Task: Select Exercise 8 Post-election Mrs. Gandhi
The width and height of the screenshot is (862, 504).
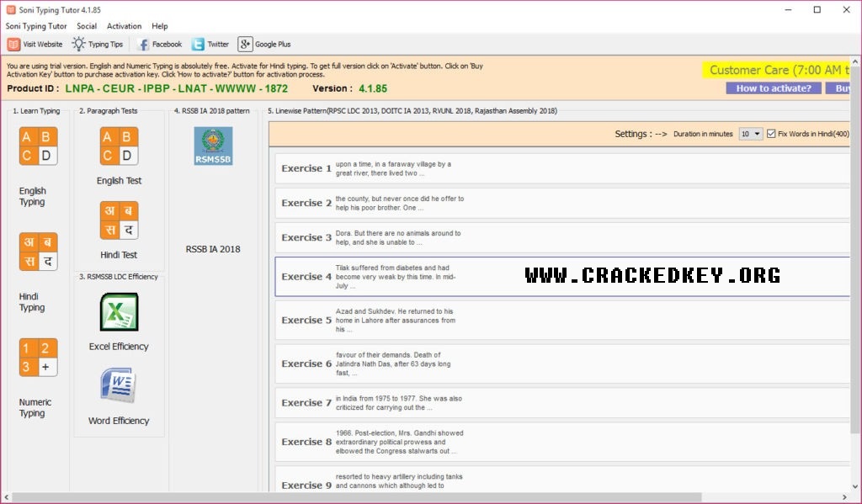Action: coord(562,442)
